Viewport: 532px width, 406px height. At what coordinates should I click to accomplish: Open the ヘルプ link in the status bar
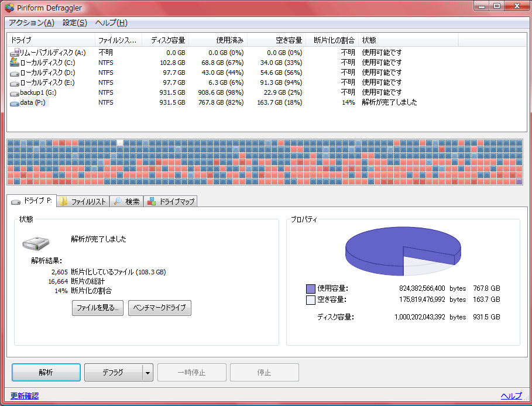pos(512,396)
